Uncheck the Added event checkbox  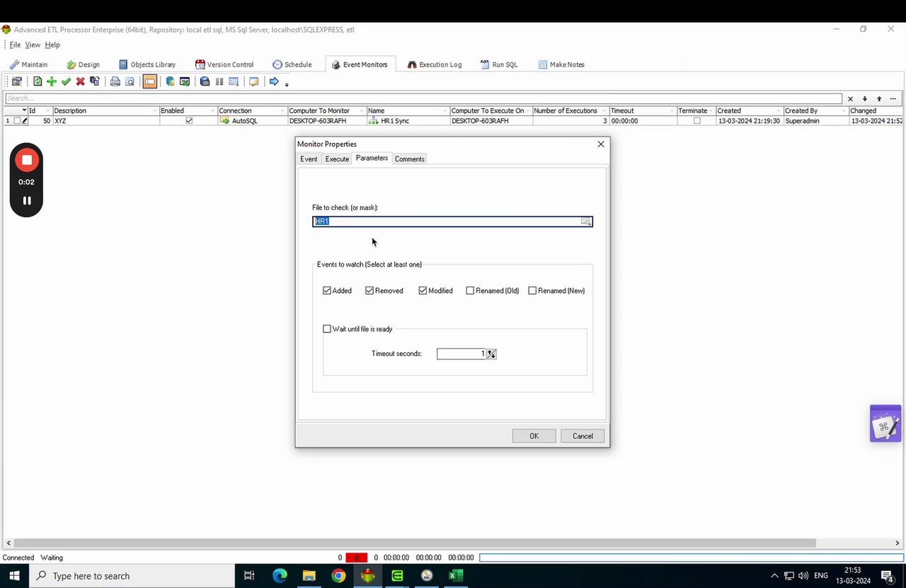click(327, 291)
